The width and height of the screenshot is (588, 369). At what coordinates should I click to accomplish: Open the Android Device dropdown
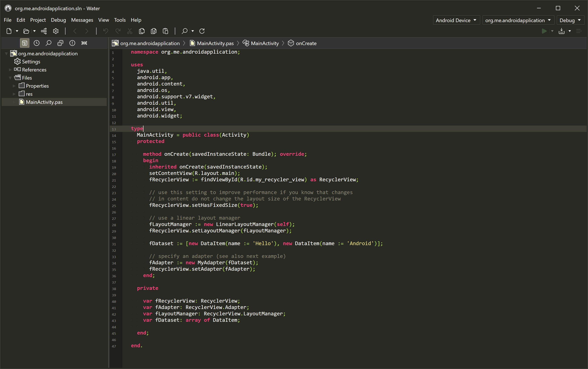[x=456, y=20]
